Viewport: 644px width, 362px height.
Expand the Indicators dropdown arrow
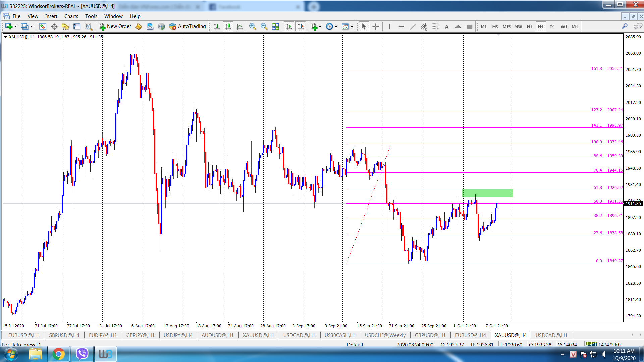tap(320, 27)
